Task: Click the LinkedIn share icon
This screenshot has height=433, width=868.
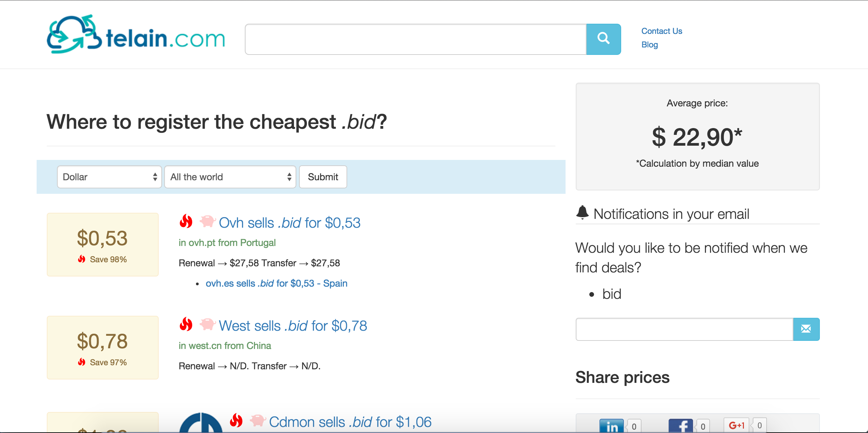Action: (611, 426)
